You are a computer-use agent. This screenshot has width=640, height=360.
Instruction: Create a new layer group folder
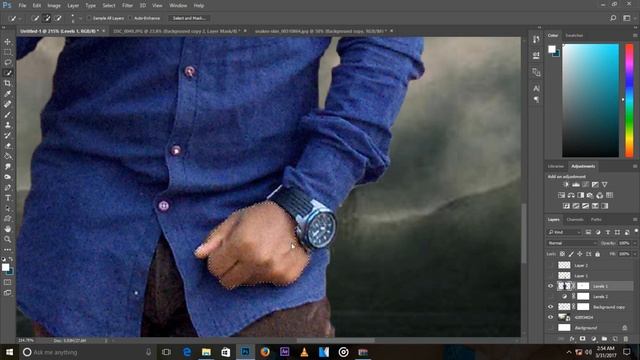[x=604, y=339]
